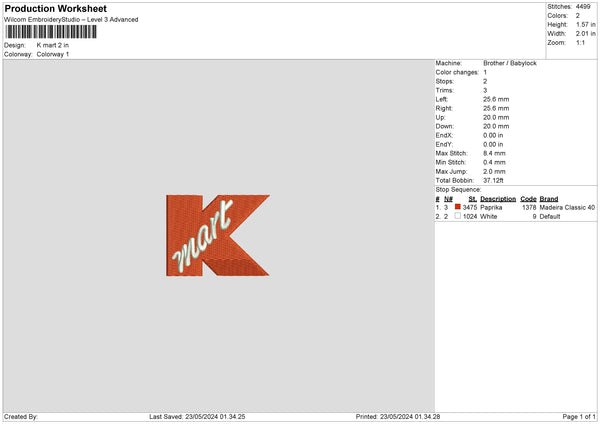This screenshot has width=600, height=424.
Task: Click the White thread color swatch
Action: pos(458,216)
